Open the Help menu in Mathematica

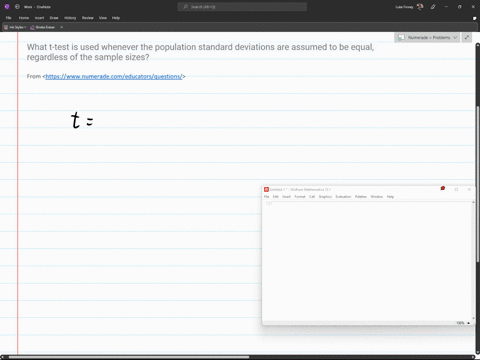390,197
